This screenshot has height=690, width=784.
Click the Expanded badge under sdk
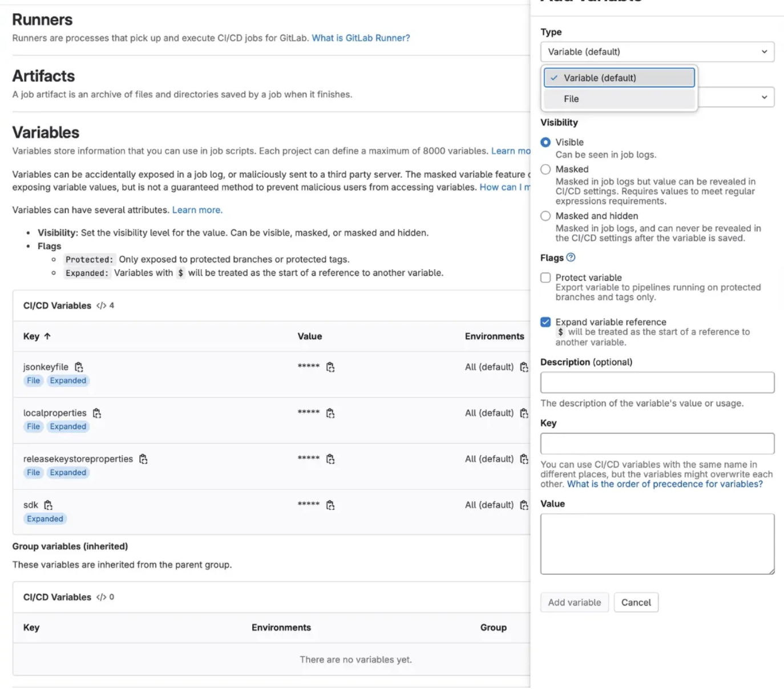tap(45, 519)
